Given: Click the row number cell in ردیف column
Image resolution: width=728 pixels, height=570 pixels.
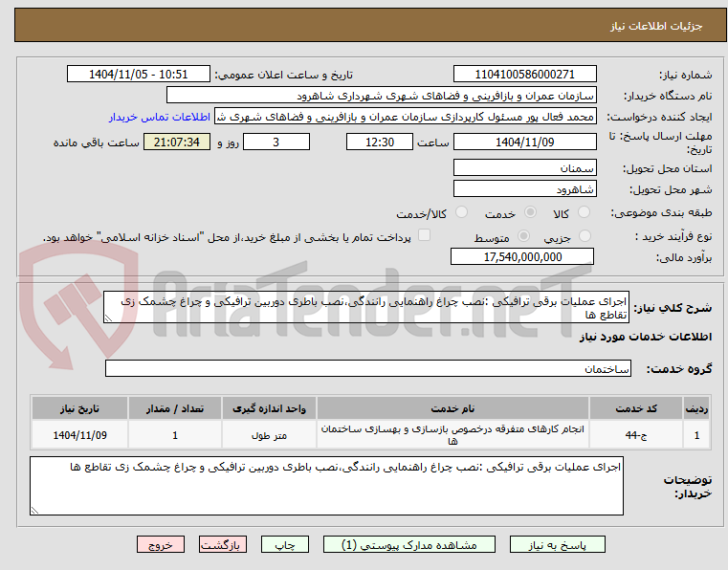Looking at the screenshot, I should (x=696, y=435).
